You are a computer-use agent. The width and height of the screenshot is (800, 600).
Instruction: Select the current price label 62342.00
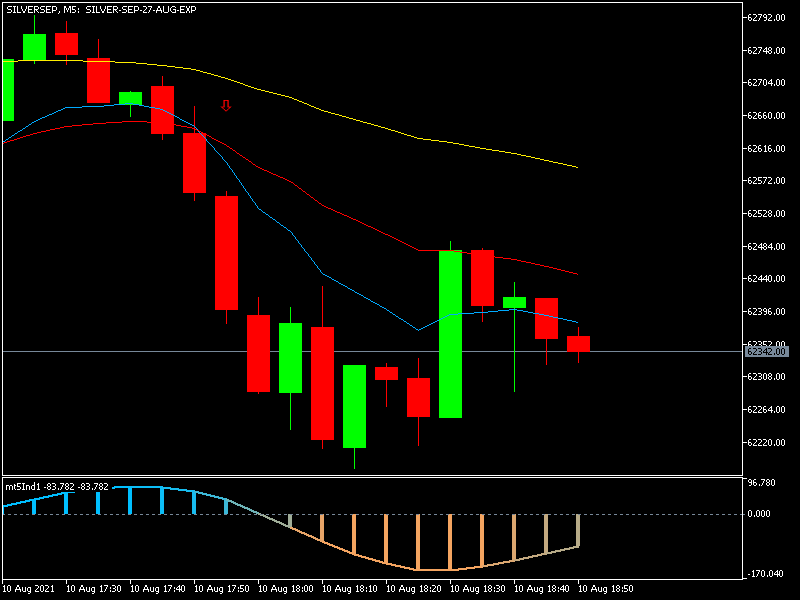pyautogui.click(x=766, y=352)
